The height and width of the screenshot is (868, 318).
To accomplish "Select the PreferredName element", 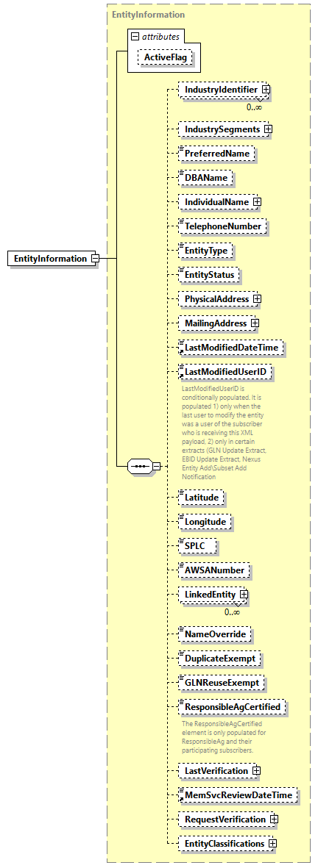I will [216, 154].
